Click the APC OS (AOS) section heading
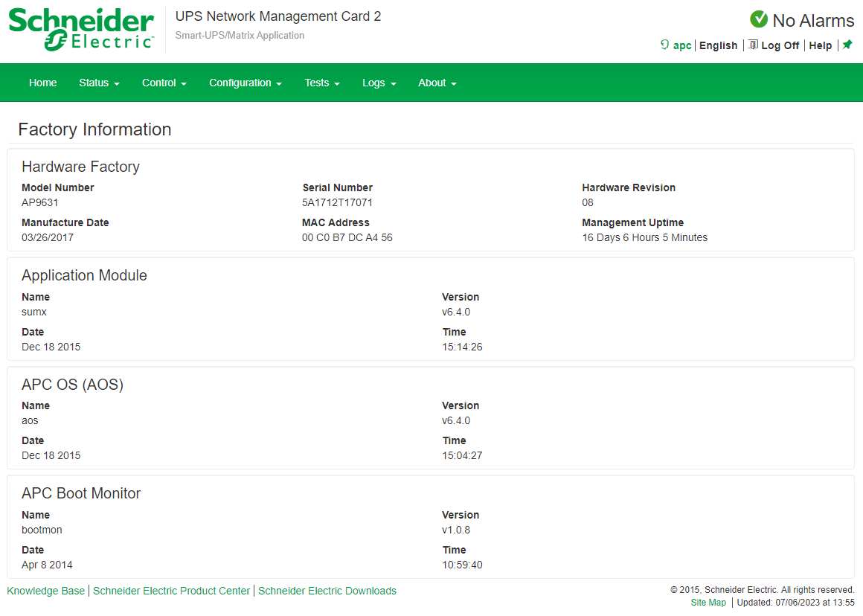Viewport: 863px width, 616px height. click(72, 384)
